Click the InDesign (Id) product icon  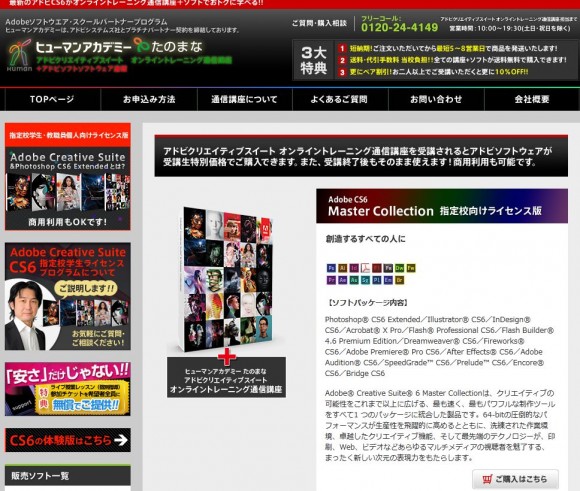coord(354,268)
